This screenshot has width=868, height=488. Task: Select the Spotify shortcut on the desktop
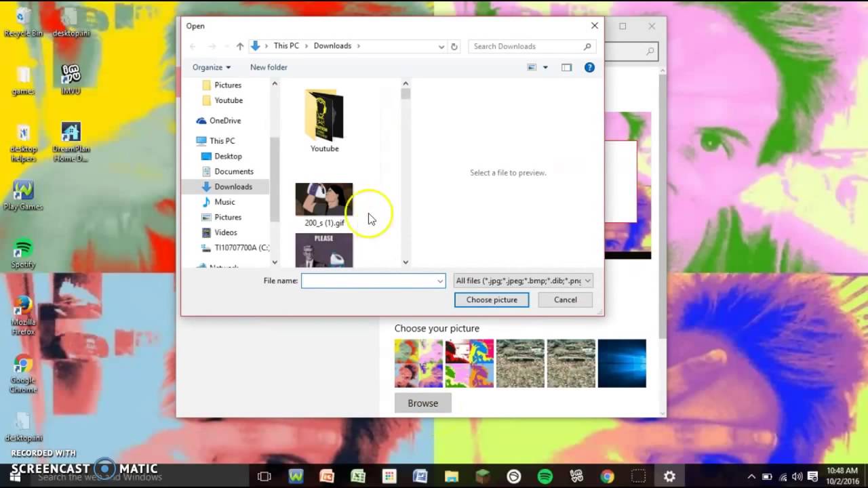pyautogui.click(x=23, y=253)
